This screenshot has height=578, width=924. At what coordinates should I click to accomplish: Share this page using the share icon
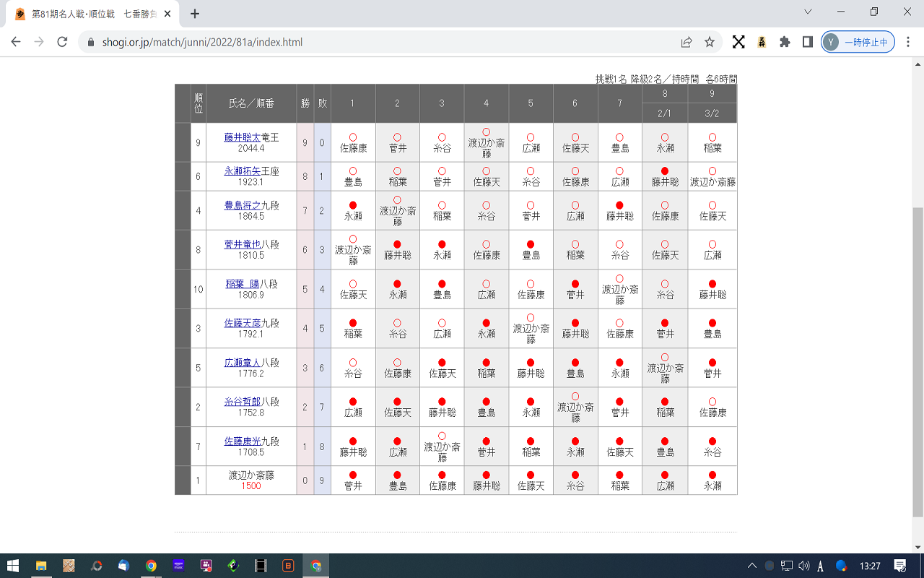pos(687,42)
